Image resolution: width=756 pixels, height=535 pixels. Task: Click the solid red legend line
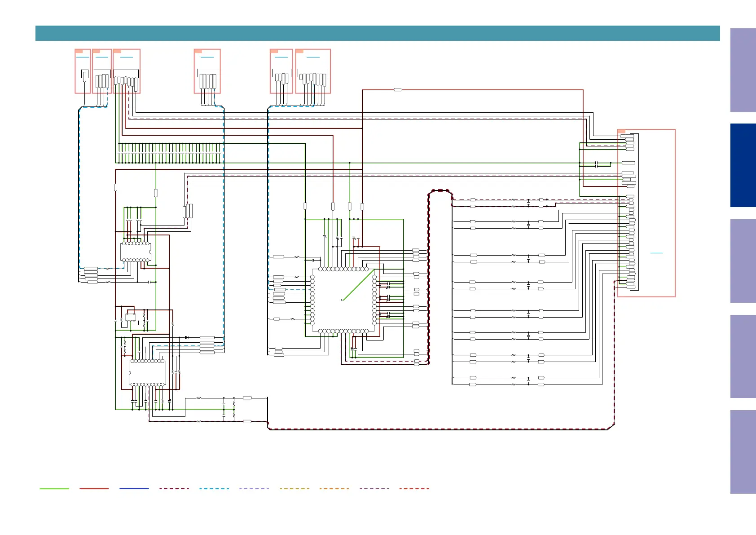pyautogui.click(x=94, y=489)
